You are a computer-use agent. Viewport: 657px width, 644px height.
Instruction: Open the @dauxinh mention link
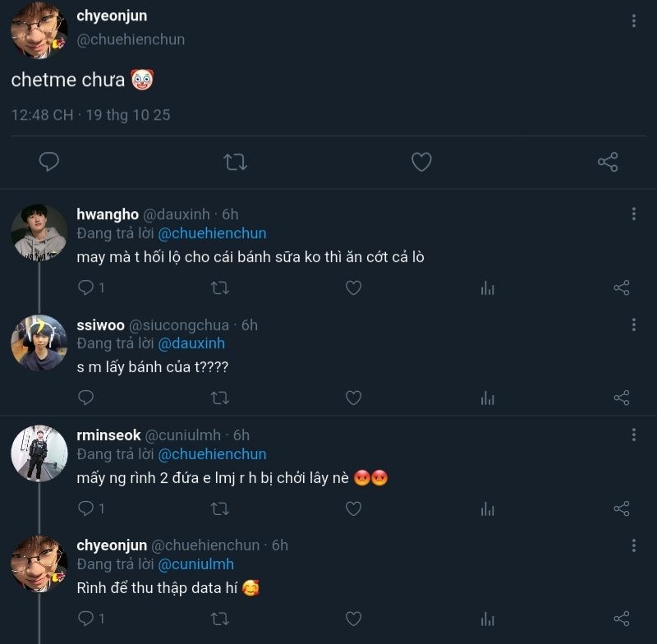191,343
